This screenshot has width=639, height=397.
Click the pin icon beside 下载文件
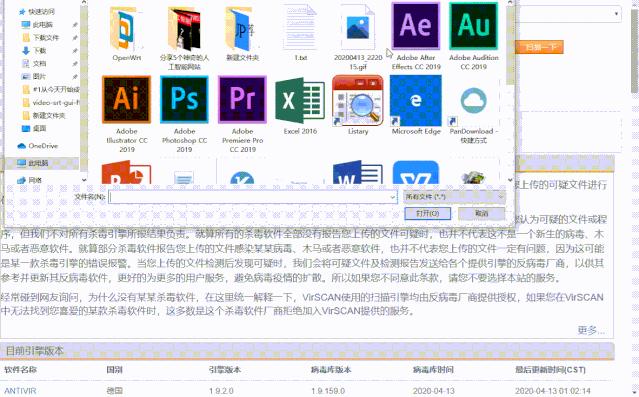click(x=75, y=38)
